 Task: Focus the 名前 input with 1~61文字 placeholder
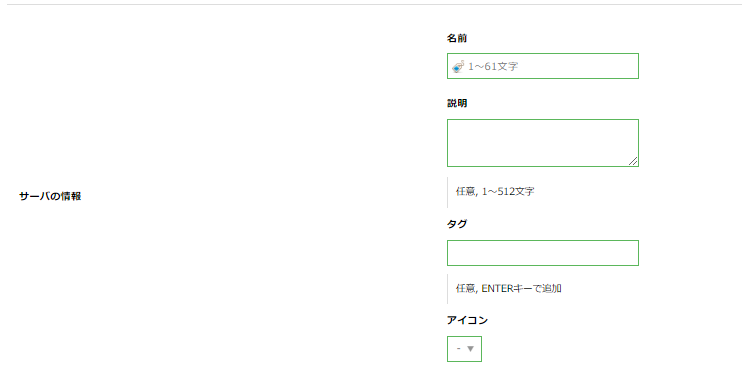click(543, 66)
